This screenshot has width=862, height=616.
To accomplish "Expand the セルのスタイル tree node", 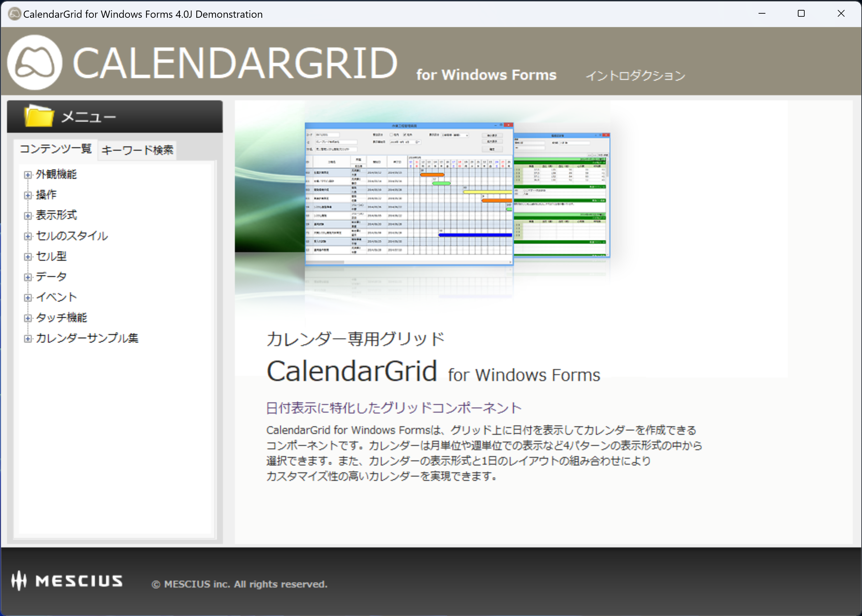I will coord(28,236).
